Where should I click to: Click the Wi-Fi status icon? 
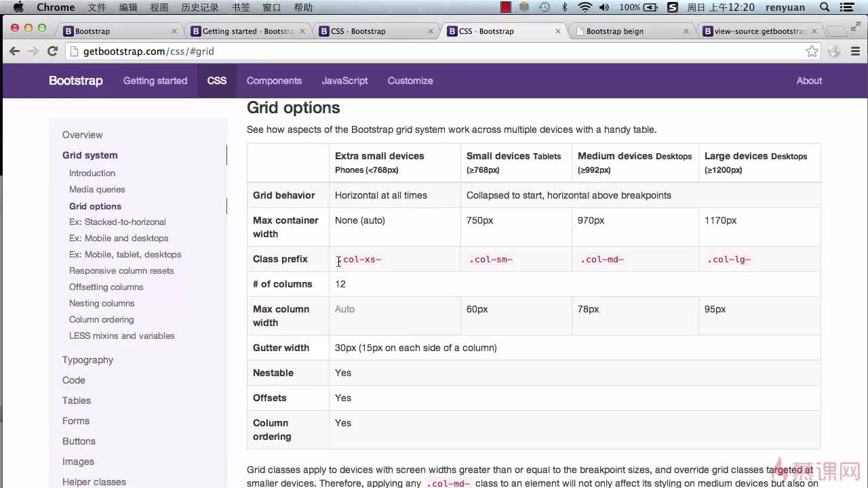585,7
